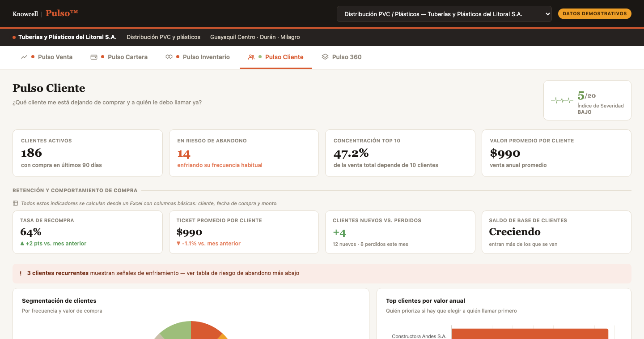Click the Pulso™ brand name
Image resolution: width=644 pixels, height=339 pixels.
[x=62, y=13]
